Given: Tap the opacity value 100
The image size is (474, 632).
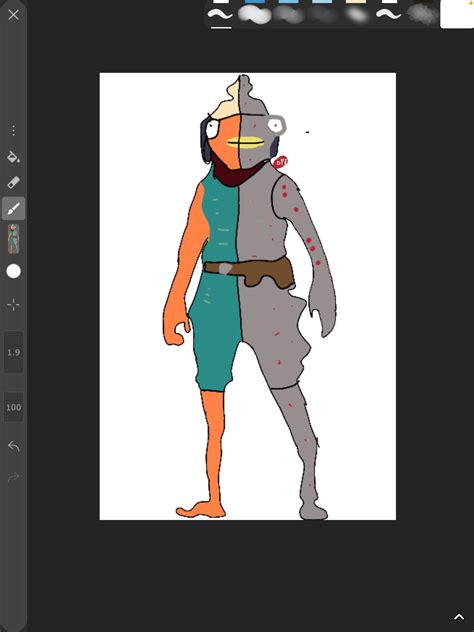Looking at the screenshot, I should [13, 407].
